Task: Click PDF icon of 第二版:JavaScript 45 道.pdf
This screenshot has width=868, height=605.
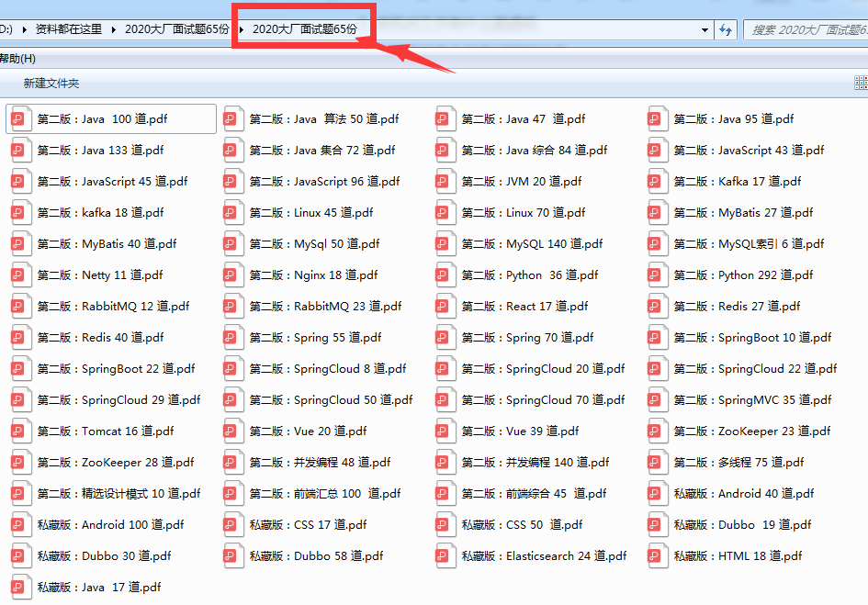Action: (x=20, y=182)
